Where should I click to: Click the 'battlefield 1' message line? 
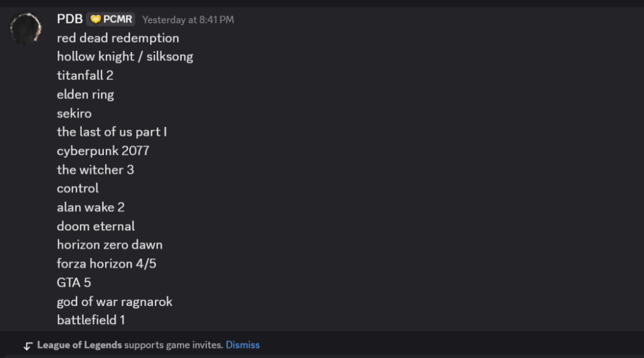tap(91, 320)
